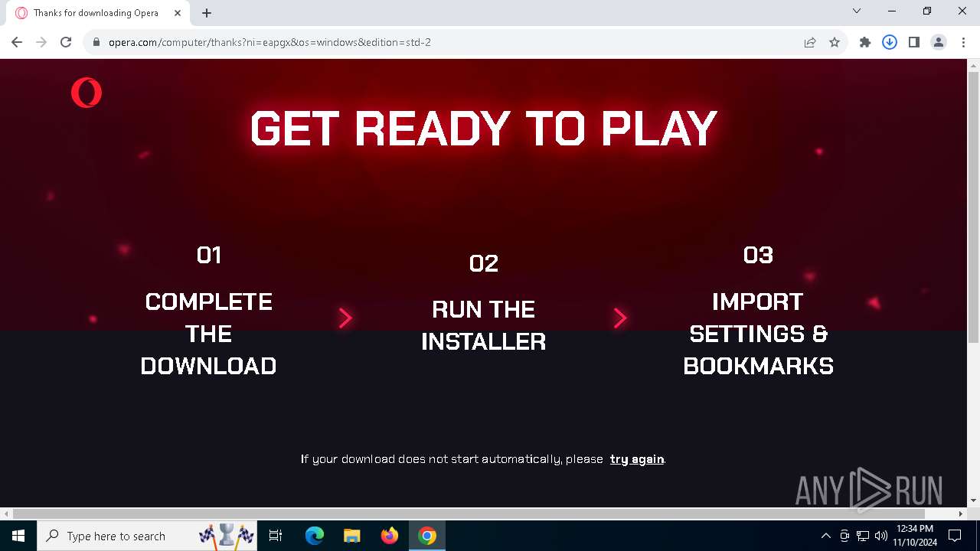Click the Opera logo on the page
The height and width of the screenshot is (551, 980).
[87, 93]
